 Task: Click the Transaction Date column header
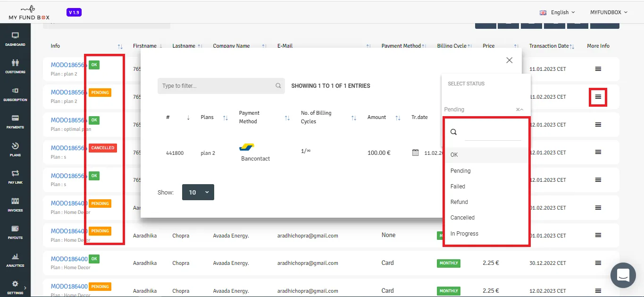[x=549, y=46]
